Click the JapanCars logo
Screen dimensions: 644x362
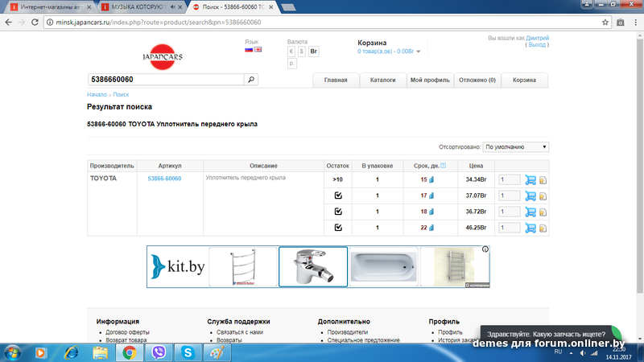coord(163,56)
